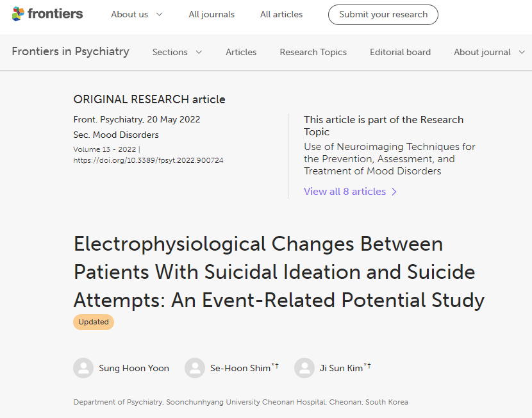
Task: Expand the About us chevron
Action: [x=159, y=14]
